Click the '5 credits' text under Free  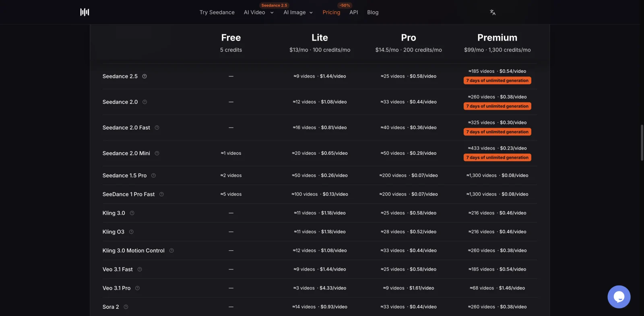231,50
